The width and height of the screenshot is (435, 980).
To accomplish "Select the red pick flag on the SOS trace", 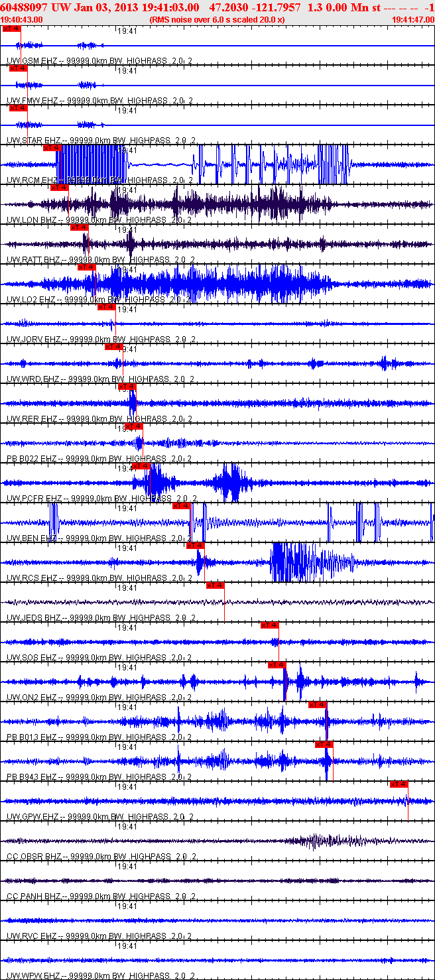I will pyautogui.click(x=269, y=625).
